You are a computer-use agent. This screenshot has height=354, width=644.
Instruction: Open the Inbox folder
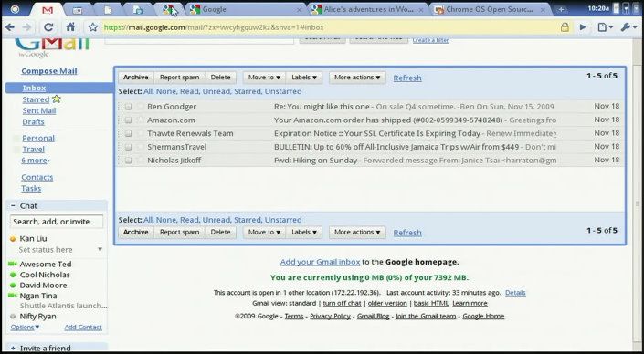tap(34, 88)
